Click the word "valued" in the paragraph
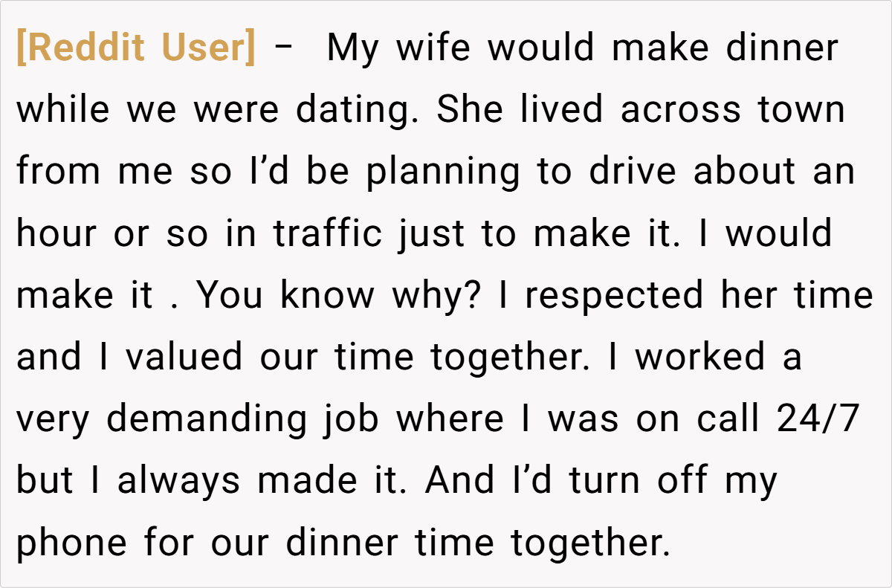 (x=184, y=358)
